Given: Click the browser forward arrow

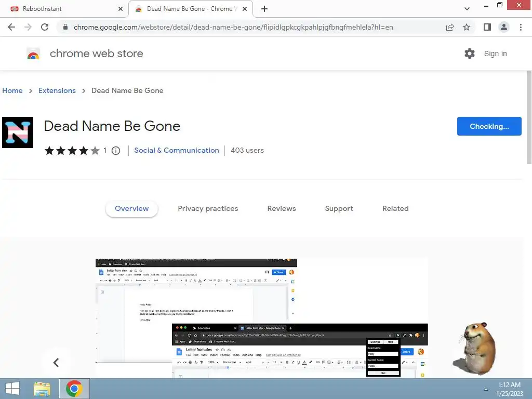Looking at the screenshot, I should [28, 27].
